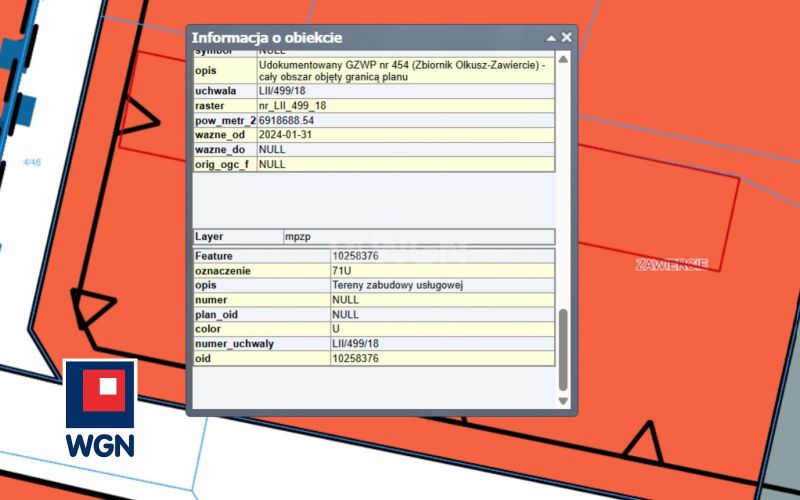Select the Layer mpzp value cell
Screen dimensions: 800x500
tap(418, 237)
